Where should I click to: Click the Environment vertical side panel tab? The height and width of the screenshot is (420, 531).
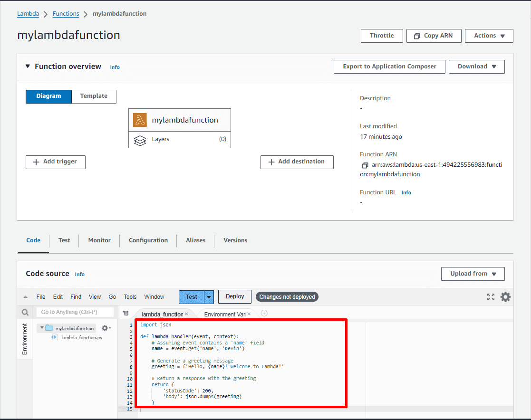(x=24, y=339)
